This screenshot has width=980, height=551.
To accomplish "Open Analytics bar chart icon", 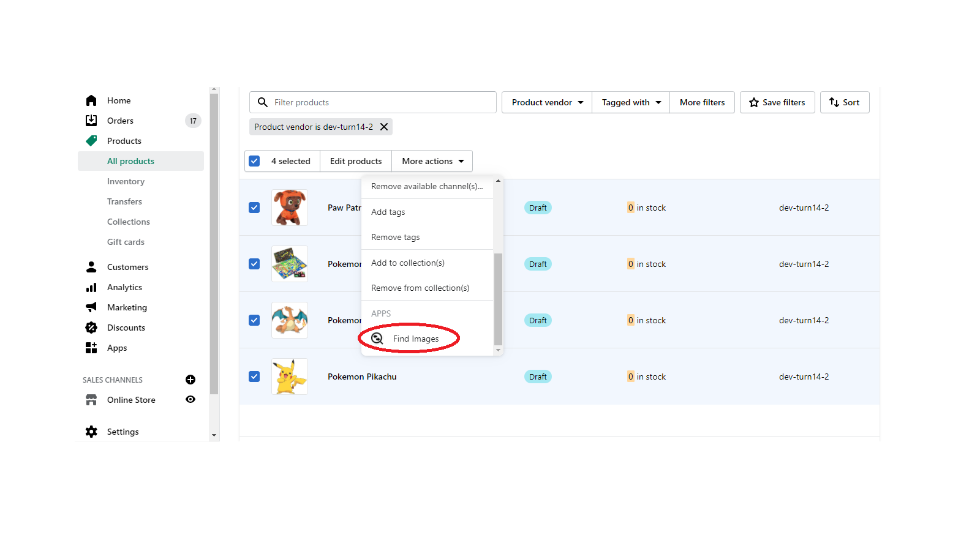I will [x=91, y=287].
